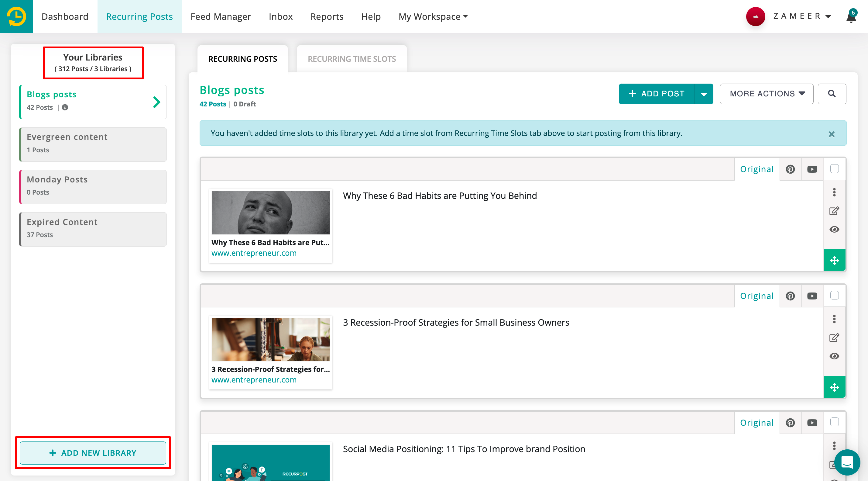The image size is (868, 481).
Task: Click the teal RecurPost thumbnail image
Action: (271, 463)
